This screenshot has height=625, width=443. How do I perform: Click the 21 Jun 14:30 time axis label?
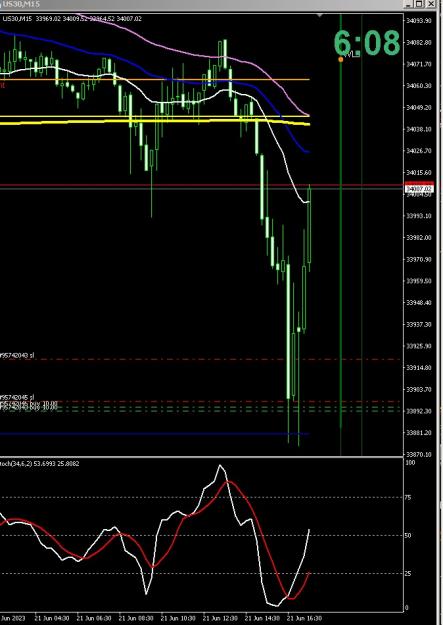[261, 618]
